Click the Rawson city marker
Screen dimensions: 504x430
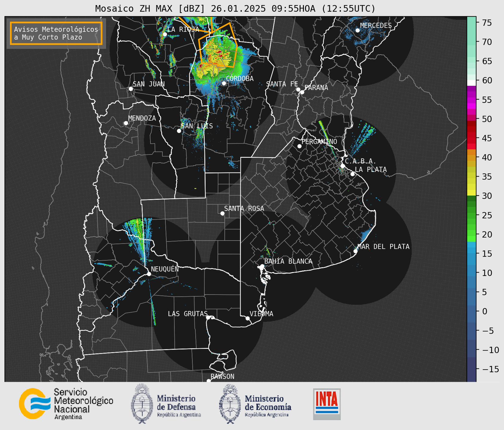[209, 381]
